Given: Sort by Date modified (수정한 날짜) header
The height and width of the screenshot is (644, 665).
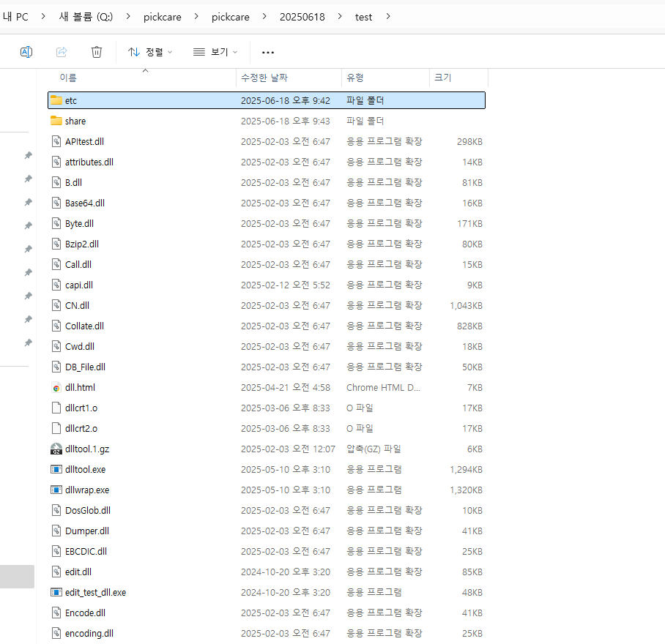Looking at the screenshot, I should pos(264,78).
